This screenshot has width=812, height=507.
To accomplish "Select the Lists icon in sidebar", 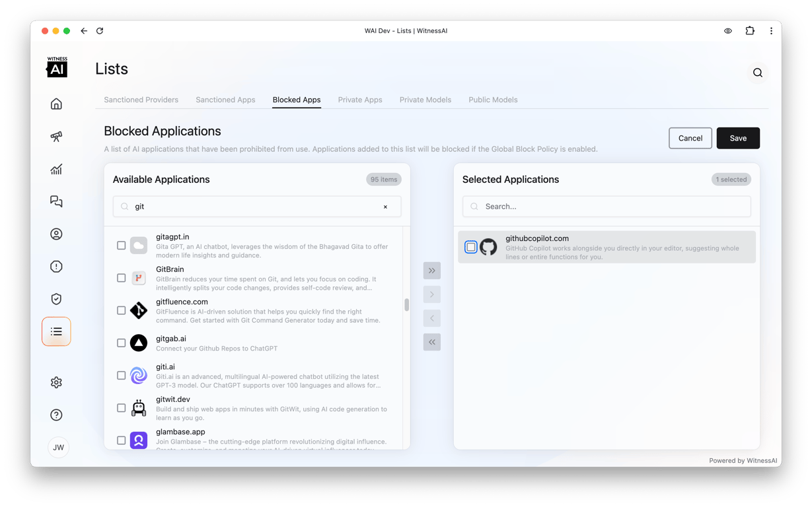I will tap(56, 331).
